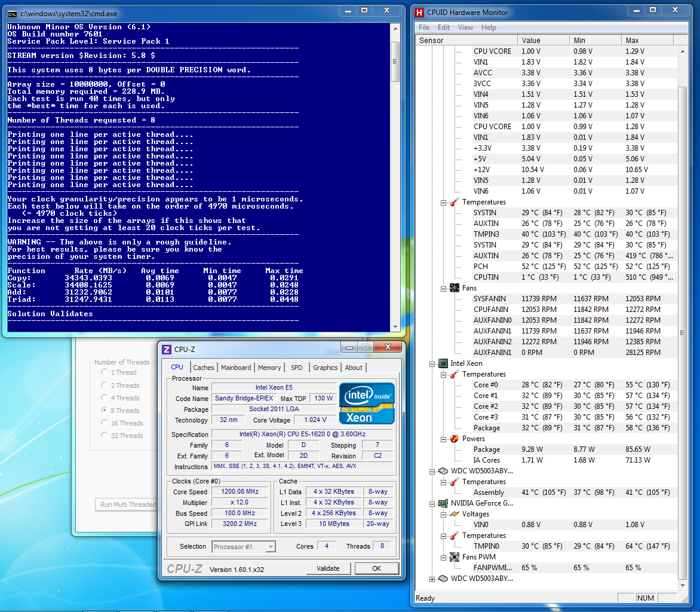Click the thermometer icon under Intel Xeon

coord(454,374)
